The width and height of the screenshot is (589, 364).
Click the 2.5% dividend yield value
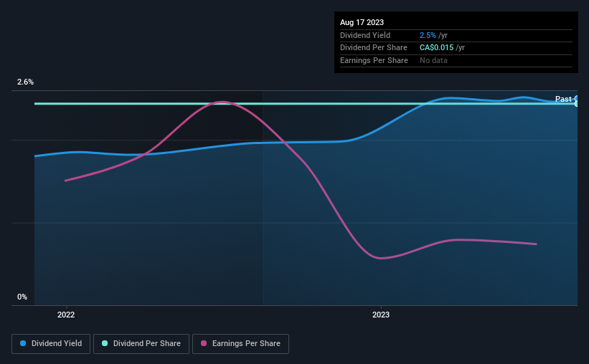point(428,35)
